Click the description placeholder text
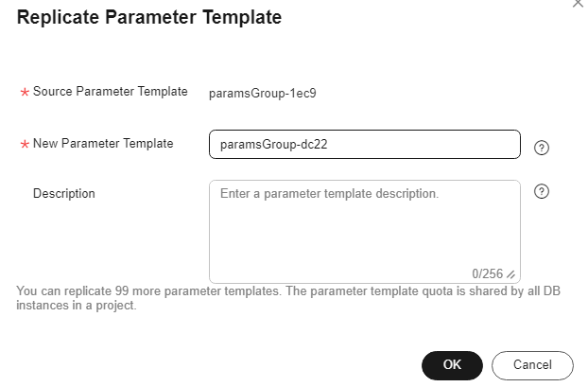The height and width of the screenshot is (387, 588). click(329, 194)
